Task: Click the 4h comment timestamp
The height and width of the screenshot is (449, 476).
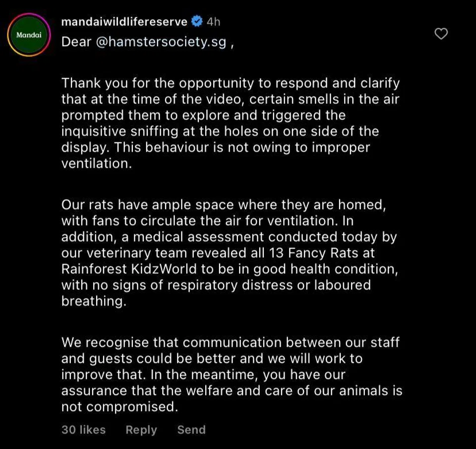Action: (x=213, y=22)
